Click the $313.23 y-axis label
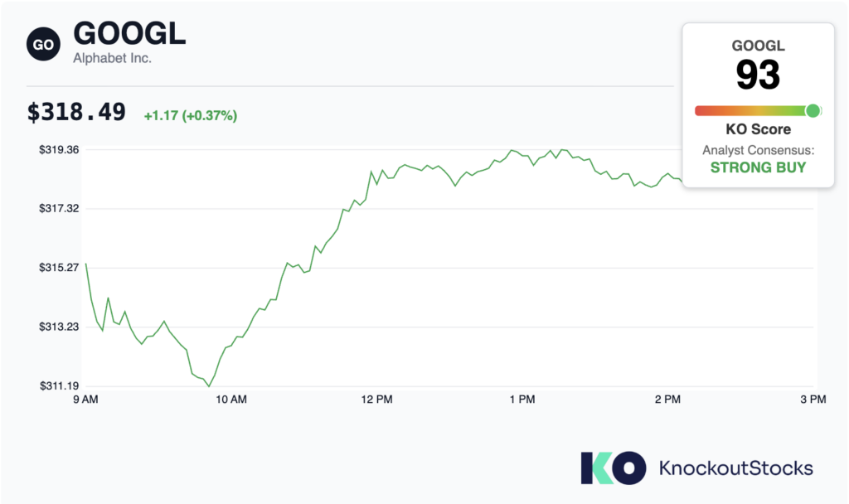This screenshot has height=504, width=849. (59, 327)
